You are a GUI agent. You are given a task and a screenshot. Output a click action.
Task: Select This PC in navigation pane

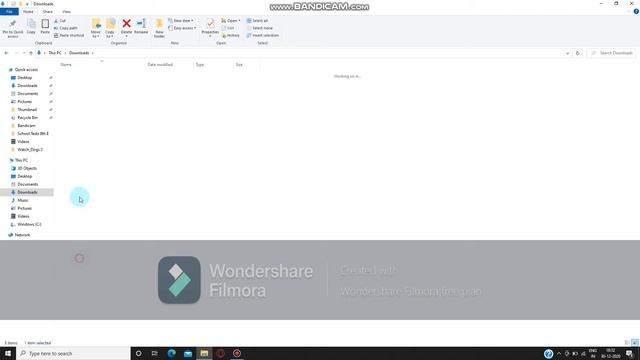coord(21,160)
